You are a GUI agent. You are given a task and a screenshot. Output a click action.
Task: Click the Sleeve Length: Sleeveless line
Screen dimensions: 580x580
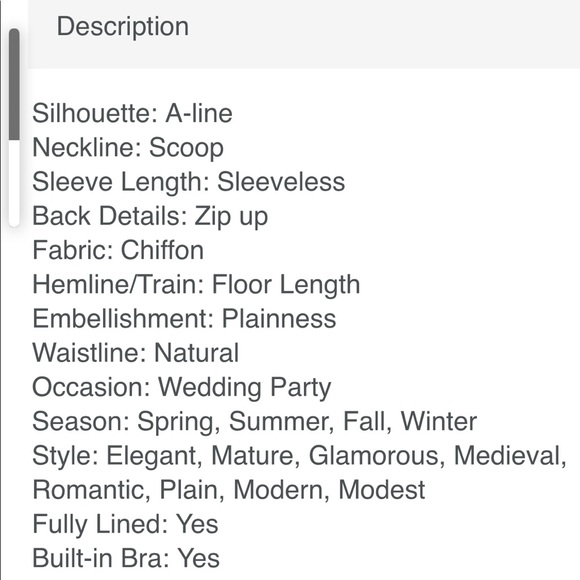point(189,182)
